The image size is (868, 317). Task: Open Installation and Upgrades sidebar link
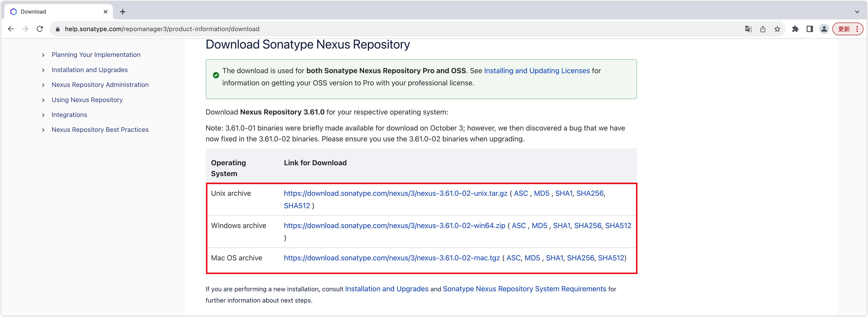pos(90,70)
